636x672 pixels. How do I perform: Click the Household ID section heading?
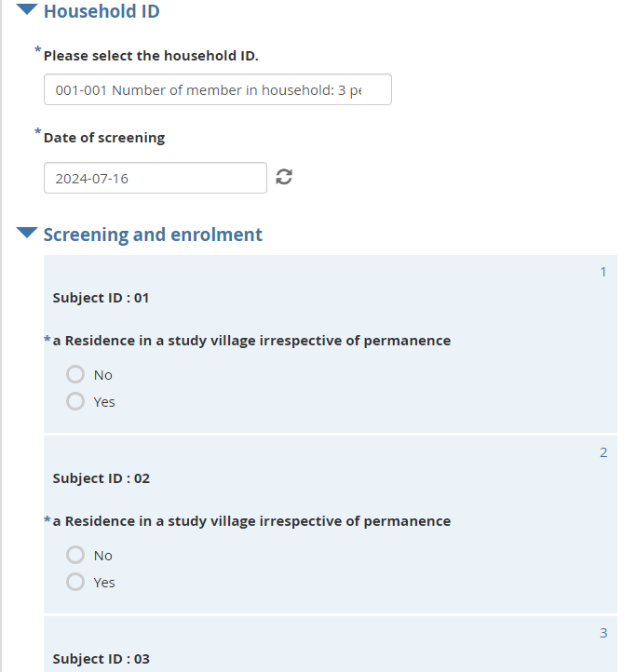101,11
